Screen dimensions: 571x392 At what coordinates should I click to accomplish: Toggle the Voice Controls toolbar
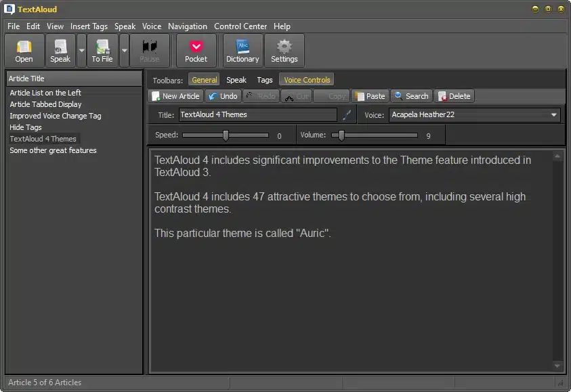[307, 80]
